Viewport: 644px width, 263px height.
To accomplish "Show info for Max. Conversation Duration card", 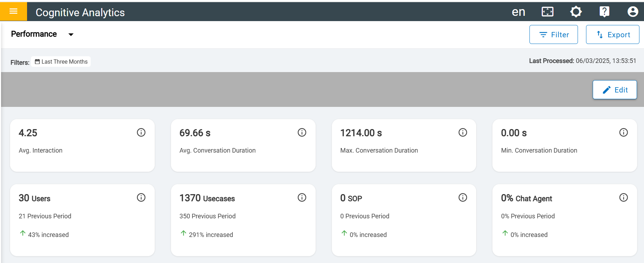I will point(463,133).
